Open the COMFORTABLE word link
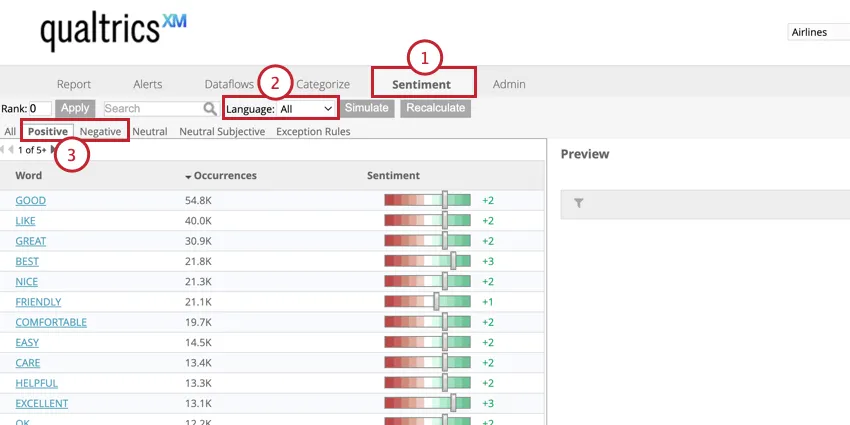The height and width of the screenshot is (425, 850). (x=51, y=322)
